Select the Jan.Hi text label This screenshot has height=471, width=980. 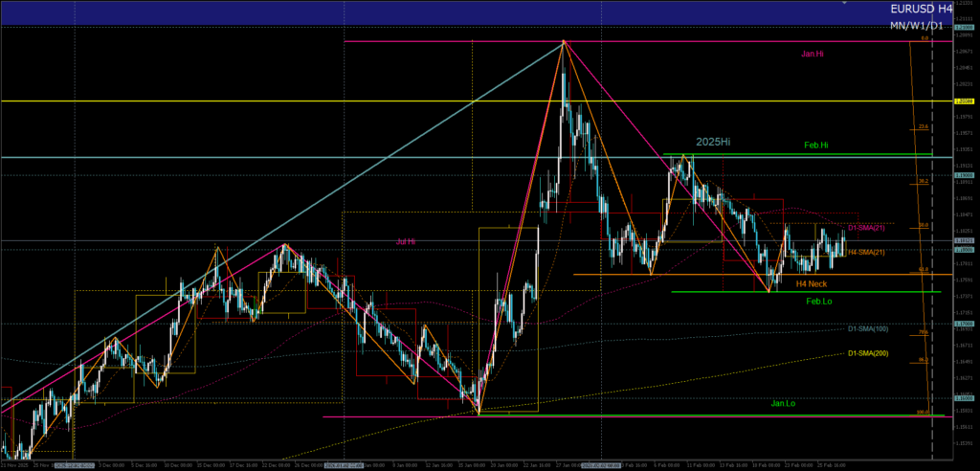coord(812,55)
